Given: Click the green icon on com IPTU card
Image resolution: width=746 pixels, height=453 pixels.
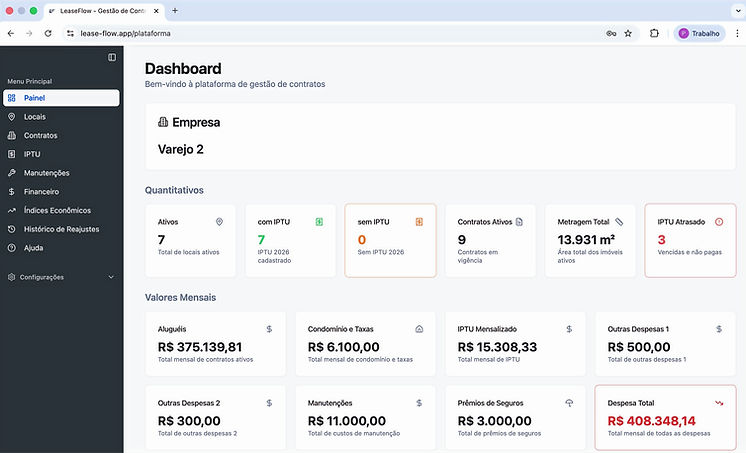Looking at the screenshot, I should [x=319, y=222].
